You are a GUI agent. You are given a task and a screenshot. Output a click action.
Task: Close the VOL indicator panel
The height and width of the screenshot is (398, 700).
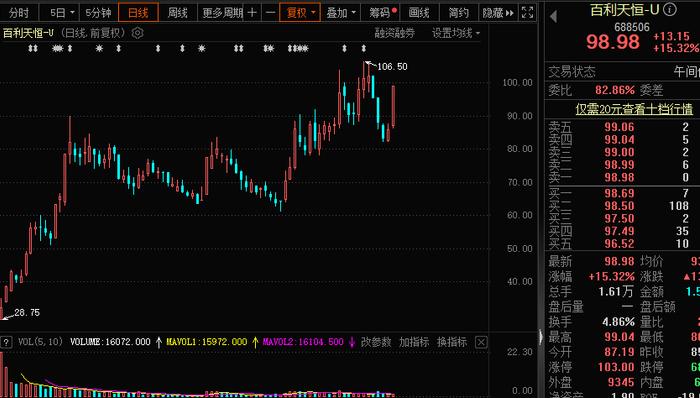(481, 343)
